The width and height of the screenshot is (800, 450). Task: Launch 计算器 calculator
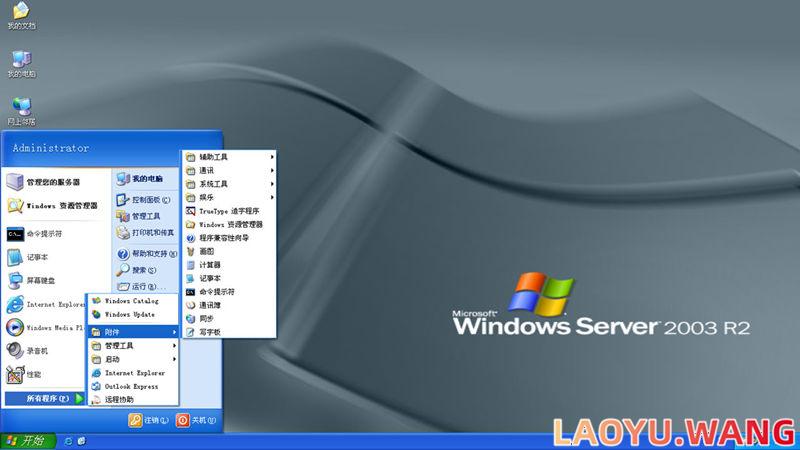[x=229, y=265]
